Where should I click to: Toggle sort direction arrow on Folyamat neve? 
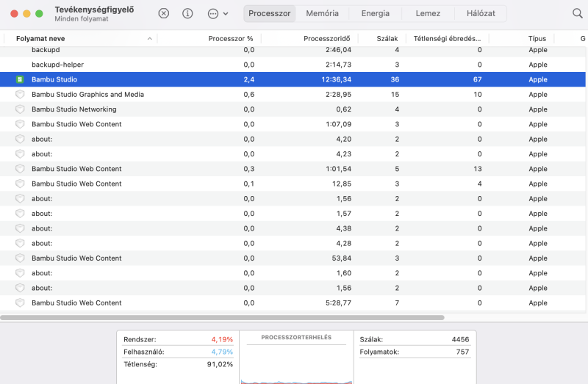[150, 39]
